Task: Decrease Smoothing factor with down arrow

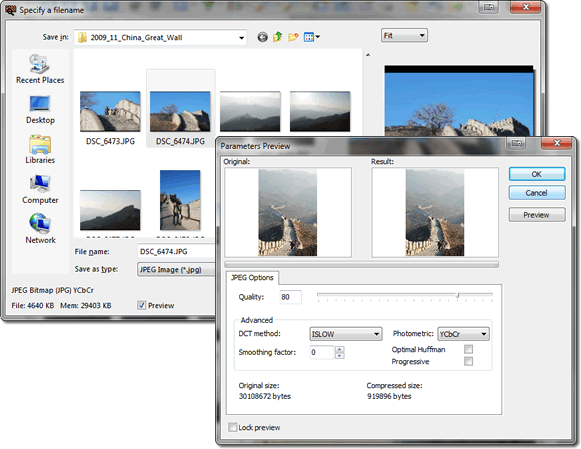Action: [x=340, y=356]
